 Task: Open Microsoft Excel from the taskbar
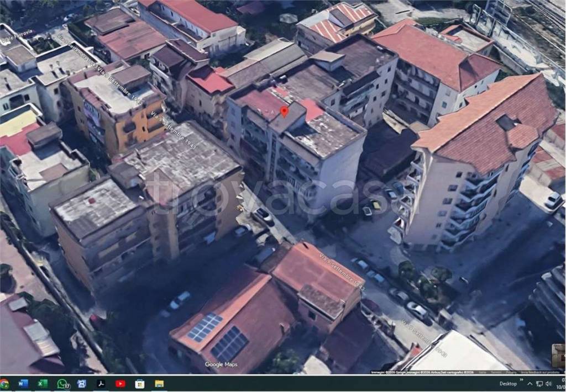pos(43,384)
